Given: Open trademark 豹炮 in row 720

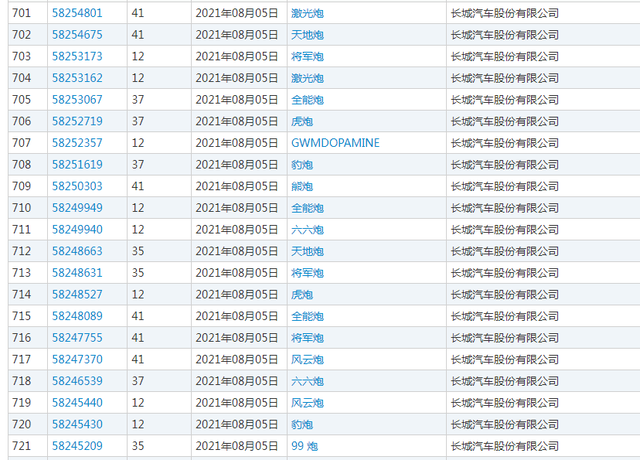Looking at the screenshot, I should 302,424.
